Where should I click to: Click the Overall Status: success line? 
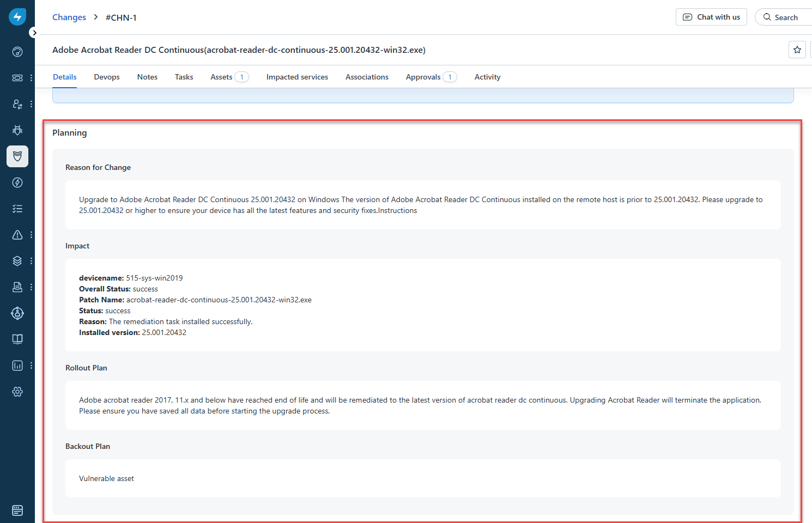[118, 289]
